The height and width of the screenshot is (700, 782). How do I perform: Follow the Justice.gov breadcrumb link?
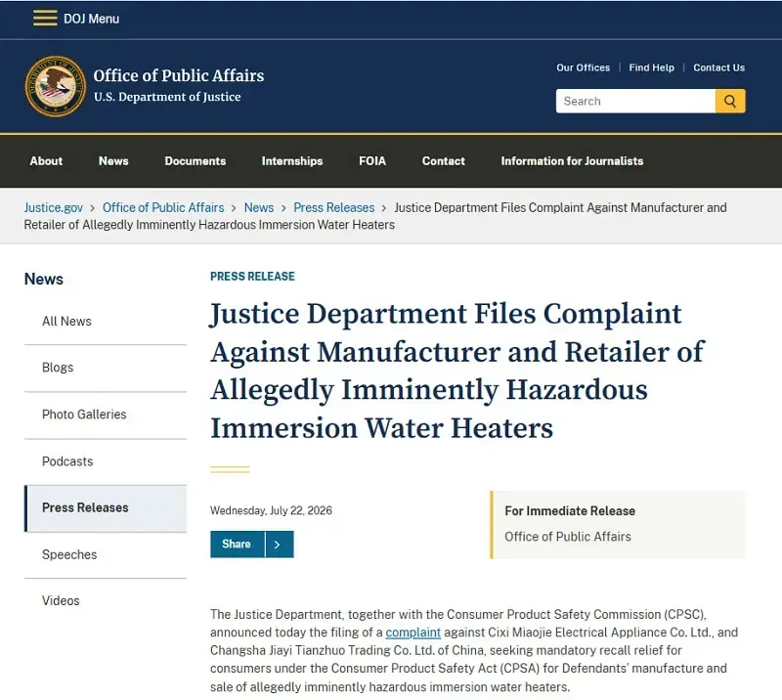click(54, 207)
